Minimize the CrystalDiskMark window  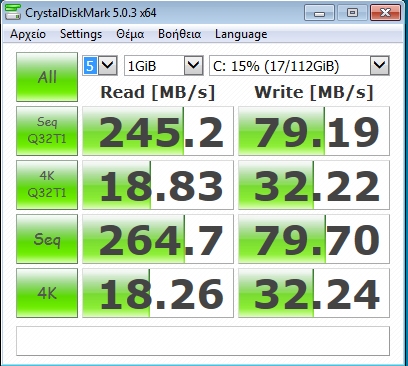tap(319, 13)
